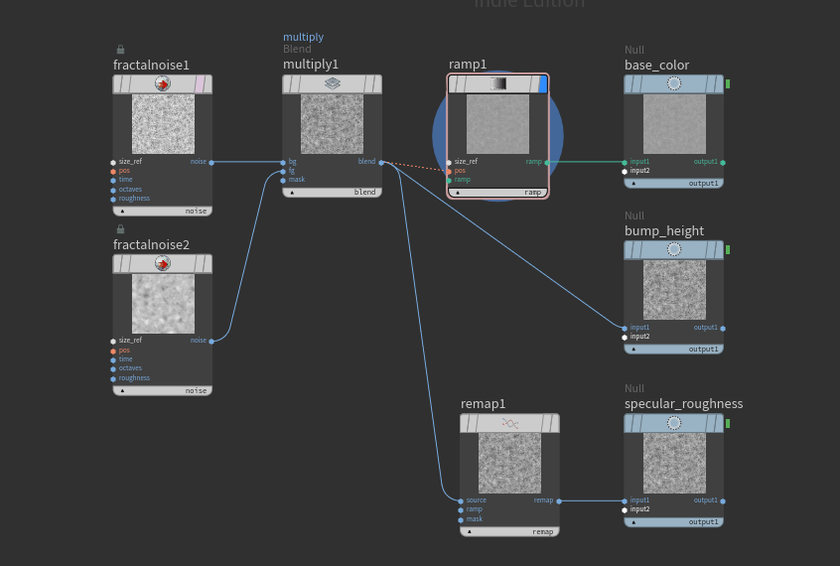Click the noise output port on fractalnoise2
Viewport: 840px width, 566px height.
212,340
